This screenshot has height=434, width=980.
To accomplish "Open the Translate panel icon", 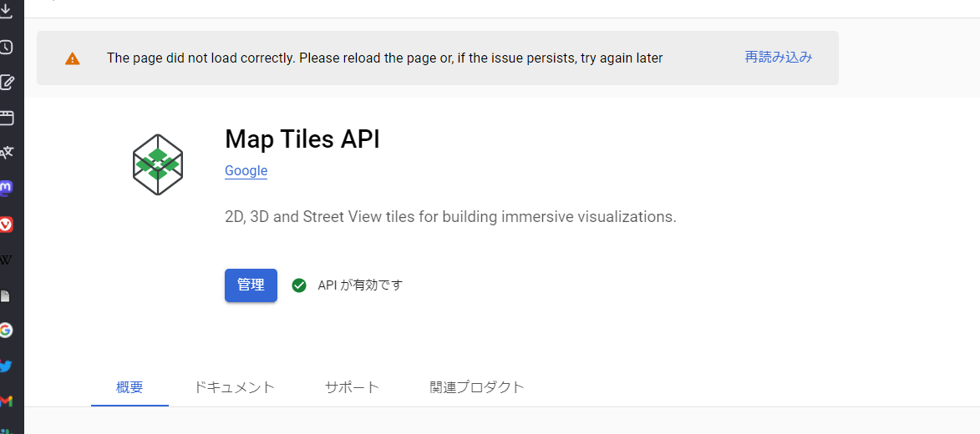I will tap(6, 152).
